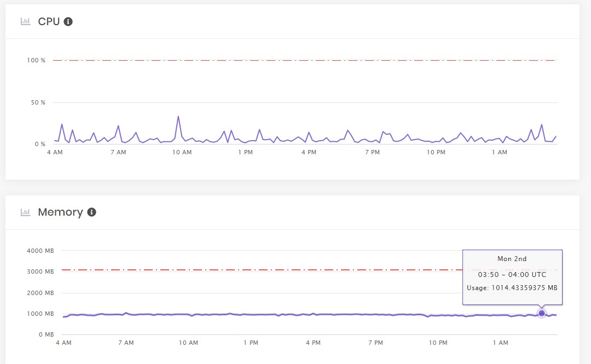Click the Memory info icon
Viewport: 591px width, 364px height.
pos(91,212)
